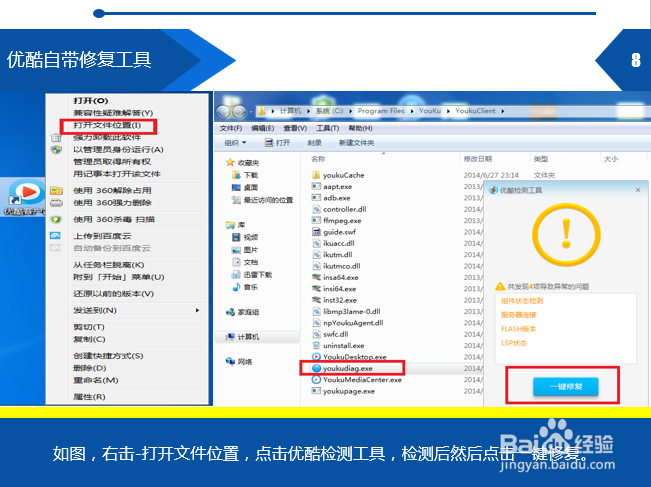The height and width of the screenshot is (487, 651).
Task: Choose 打开文件位置(I) in context menu
Action: [x=107, y=125]
